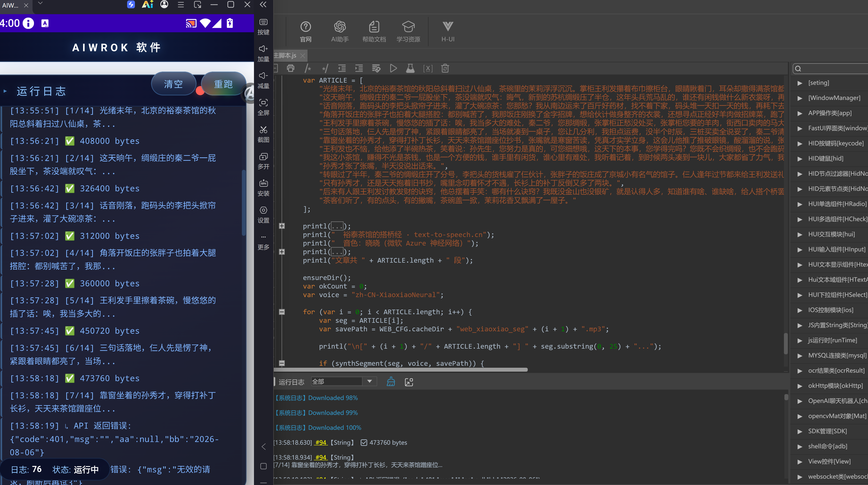The height and width of the screenshot is (485, 868).
Task: Click the search icon in the API panel
Action: coord(798,69)
